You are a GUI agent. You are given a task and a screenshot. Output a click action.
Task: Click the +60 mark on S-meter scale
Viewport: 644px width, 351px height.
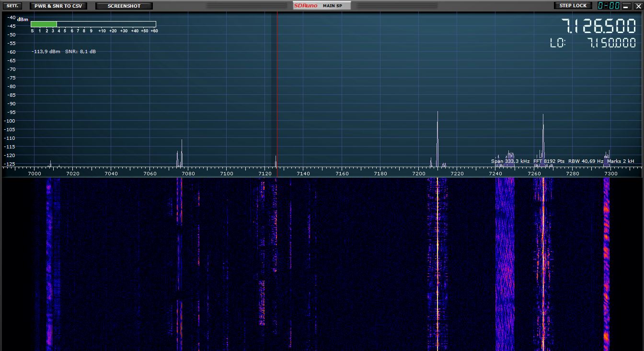point(154,31)
